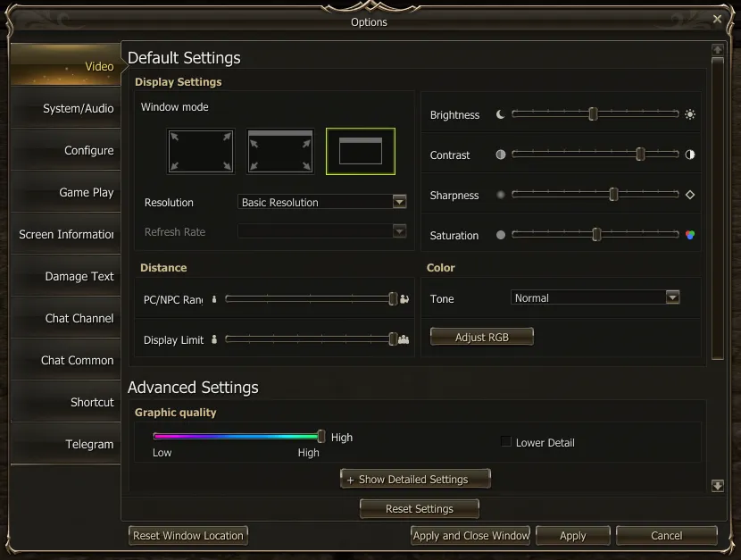
Task: Click the RGB color circles Saturation icon
Action: point(690,235)
